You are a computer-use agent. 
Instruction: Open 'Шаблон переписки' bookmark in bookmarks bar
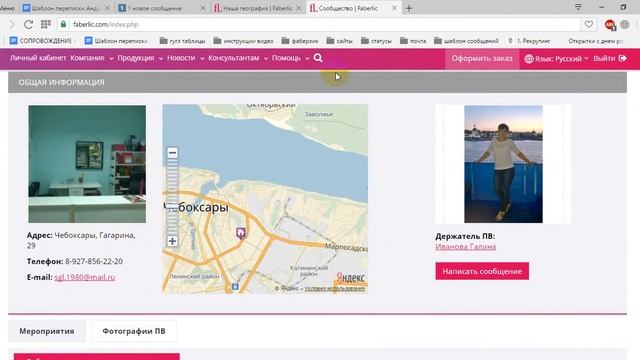[x=116, y=41]
